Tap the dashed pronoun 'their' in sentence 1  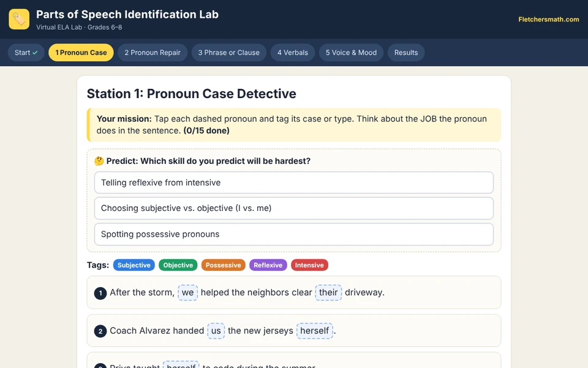(x=328, y=293)
